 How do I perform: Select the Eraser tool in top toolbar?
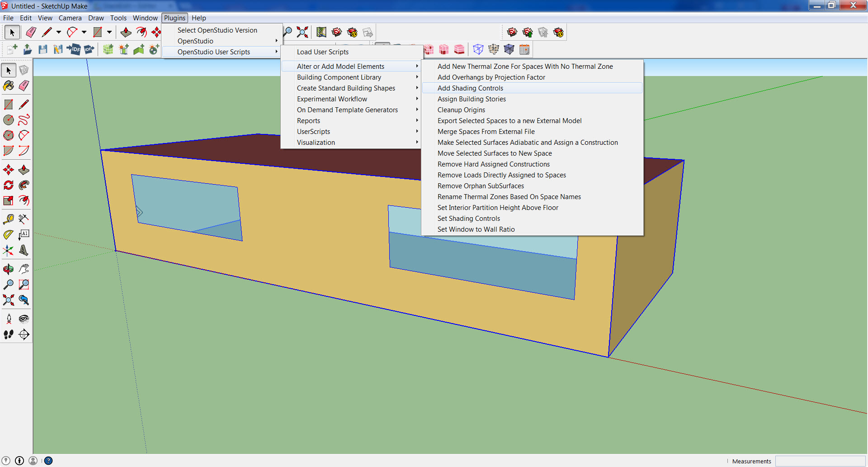point(31,32)
